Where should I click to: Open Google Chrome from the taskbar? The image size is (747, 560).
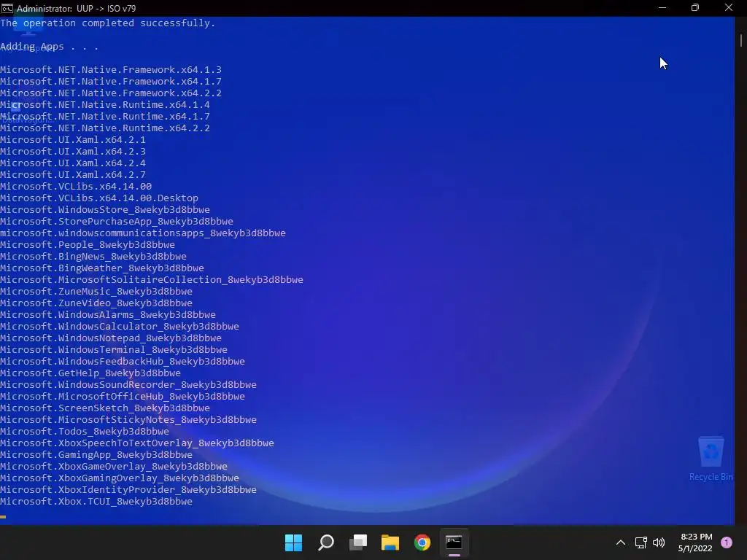[x=422, y=542]
